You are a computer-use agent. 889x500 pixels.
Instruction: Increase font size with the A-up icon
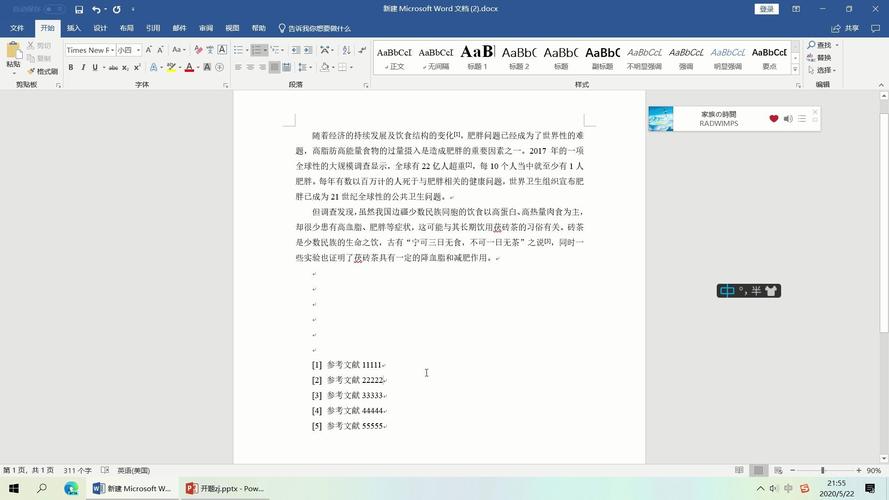point(149,50)
